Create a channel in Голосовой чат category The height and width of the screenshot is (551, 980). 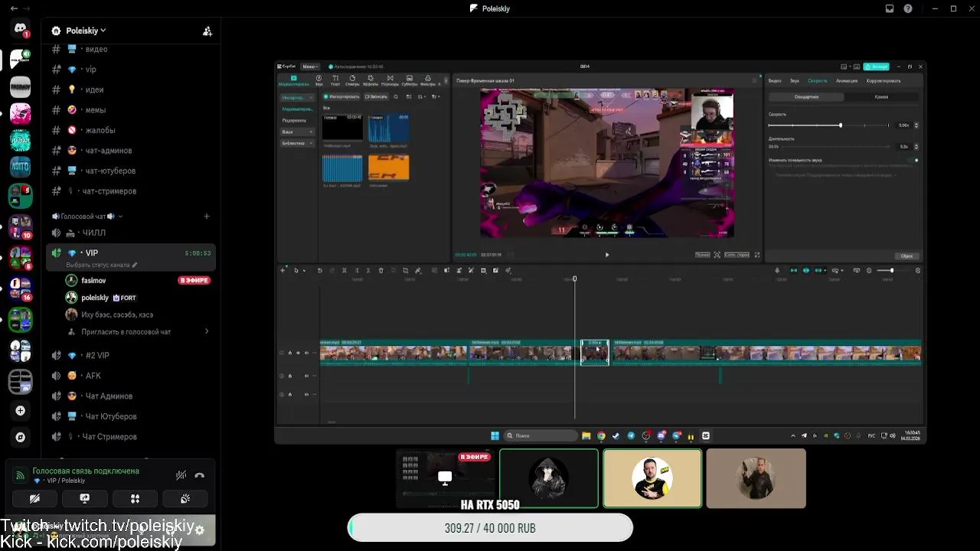pos(207,217)
